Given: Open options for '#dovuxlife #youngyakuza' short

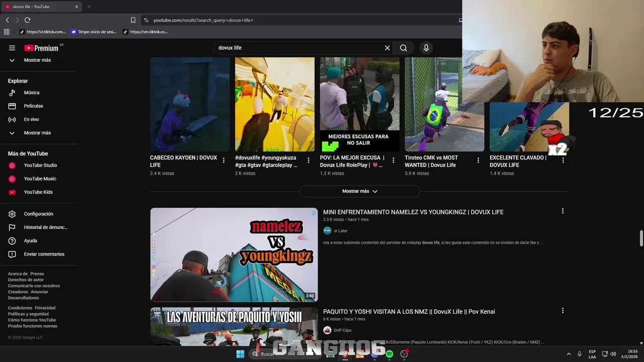Looking at the screenshot, I should click(x=308, y=160).
